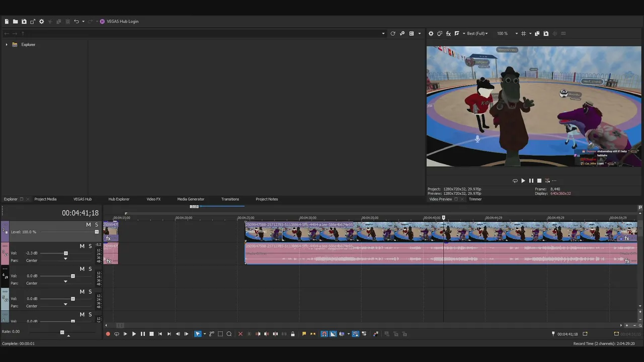
Task: Open undo history dropdown arrow
Action: (83, 22)
